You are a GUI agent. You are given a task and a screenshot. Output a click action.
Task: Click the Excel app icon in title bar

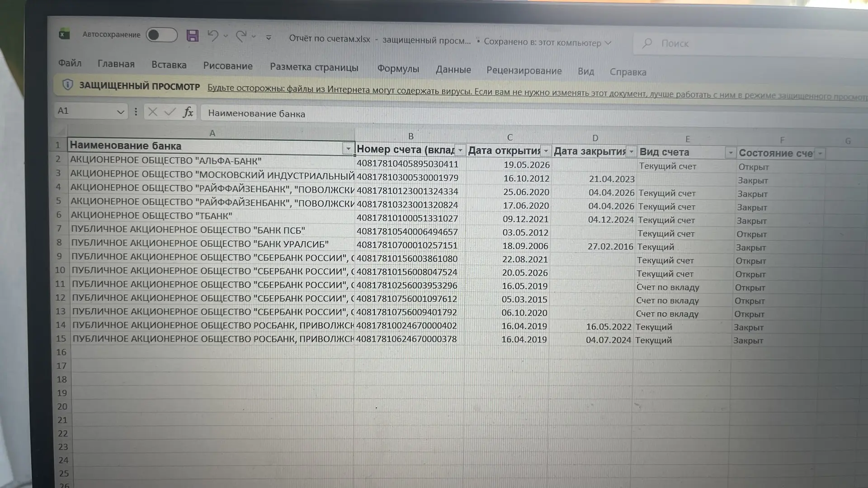(64, 34)
